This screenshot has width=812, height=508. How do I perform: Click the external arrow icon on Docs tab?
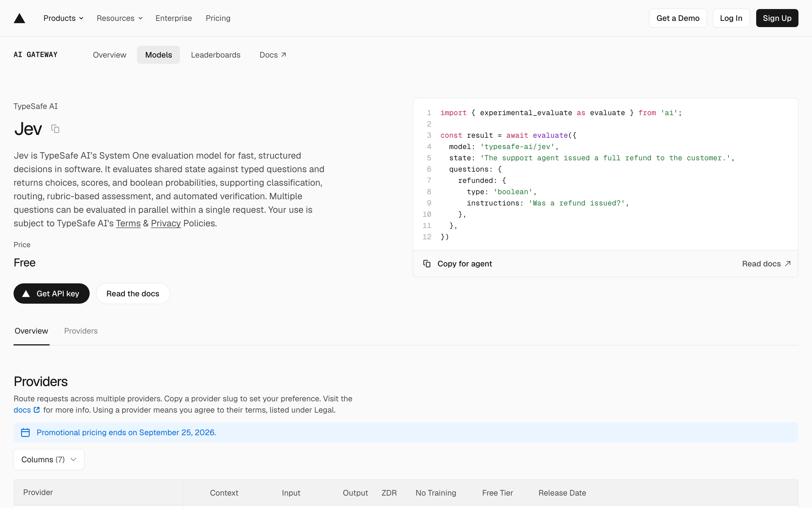[x=284, y=55]
